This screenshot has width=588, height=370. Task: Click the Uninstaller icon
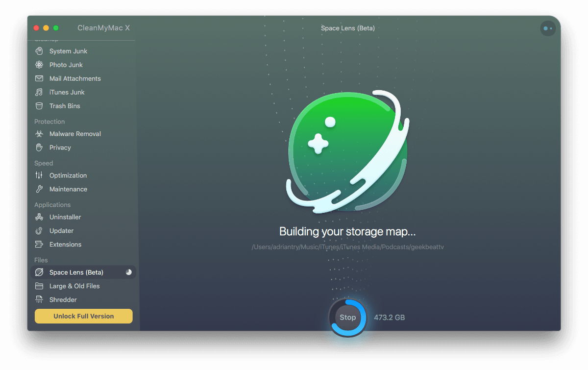click(x=39, y=217)
